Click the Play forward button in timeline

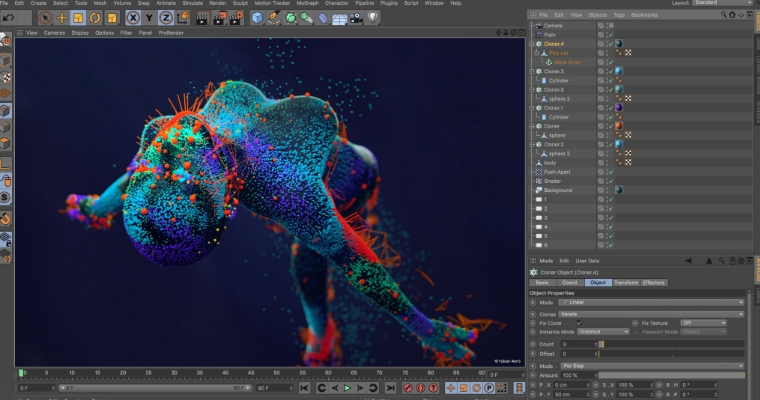pos(347,388)
